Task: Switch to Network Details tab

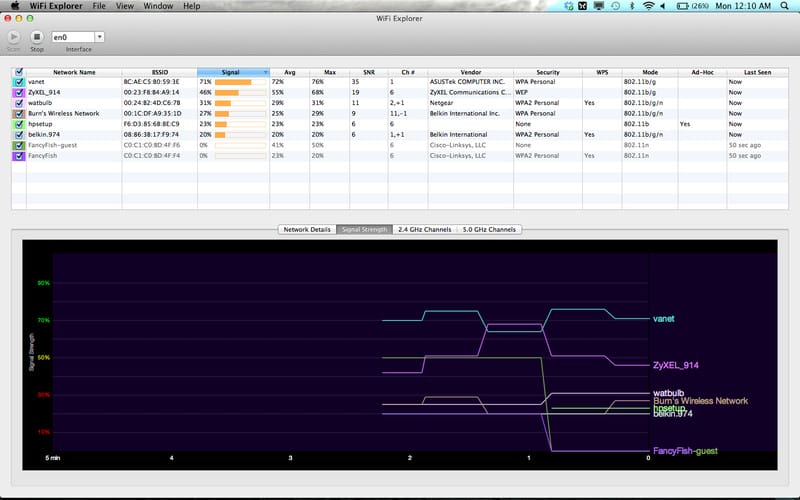Action: (307, 230)
